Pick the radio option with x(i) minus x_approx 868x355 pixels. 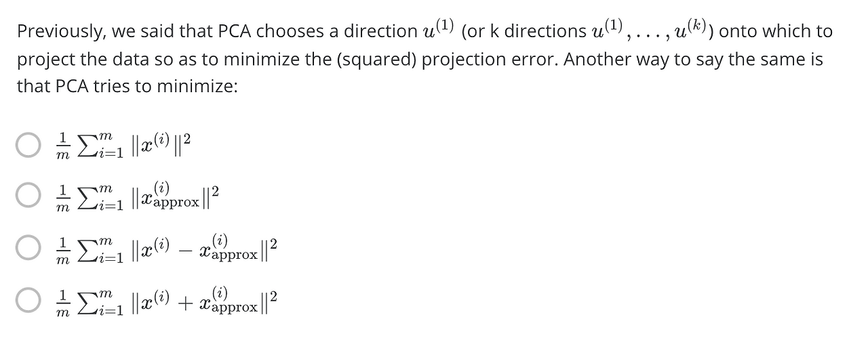29,248
